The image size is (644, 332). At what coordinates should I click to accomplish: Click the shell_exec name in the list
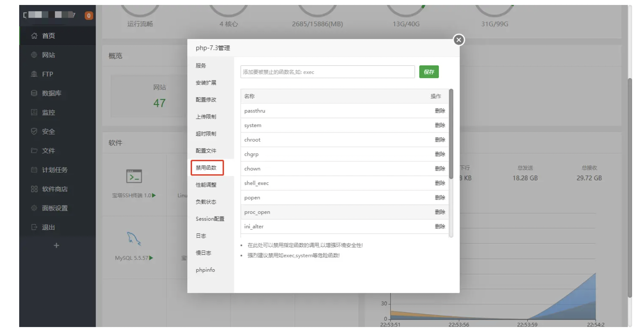256,183
